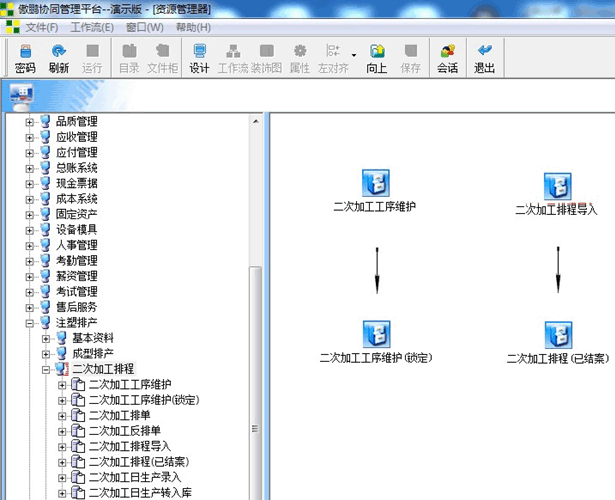Open the dropdown arrow beside 左对齐
This screenshot has height=500, width=615.
(354, 56)
